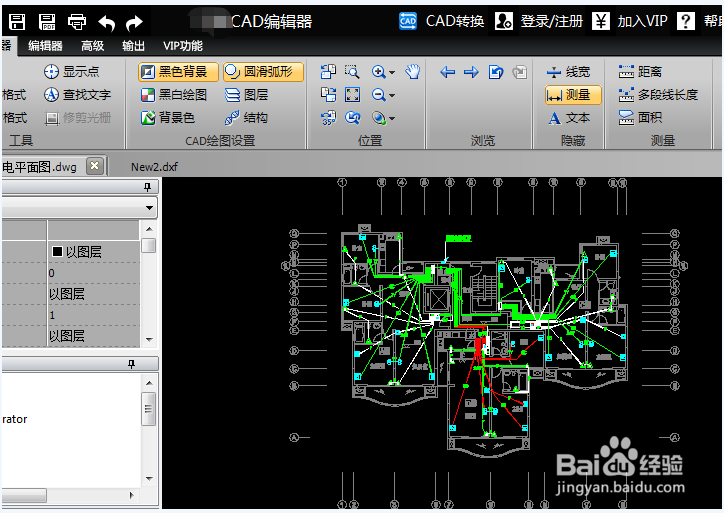Click the 结构 structure tool

pos(247,118)
